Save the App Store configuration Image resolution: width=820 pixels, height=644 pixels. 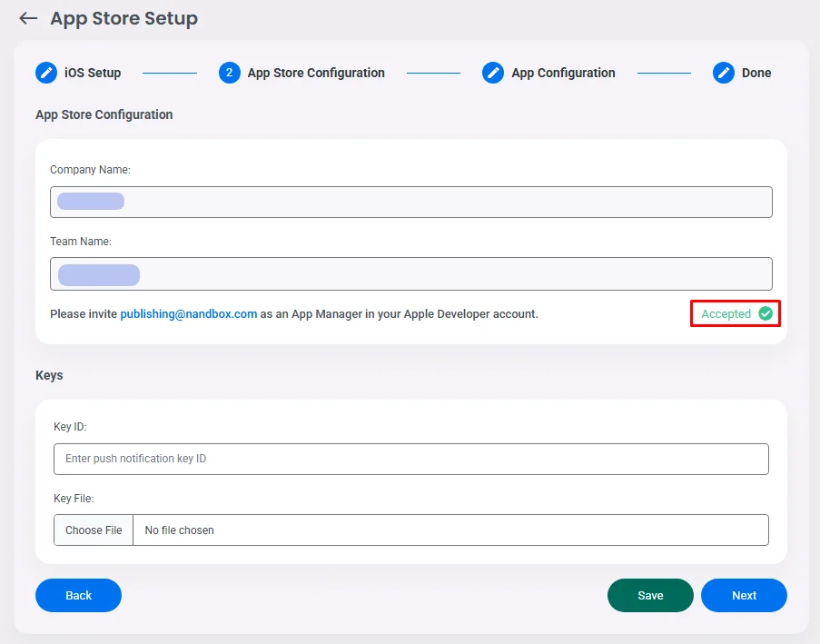[650, 595]
